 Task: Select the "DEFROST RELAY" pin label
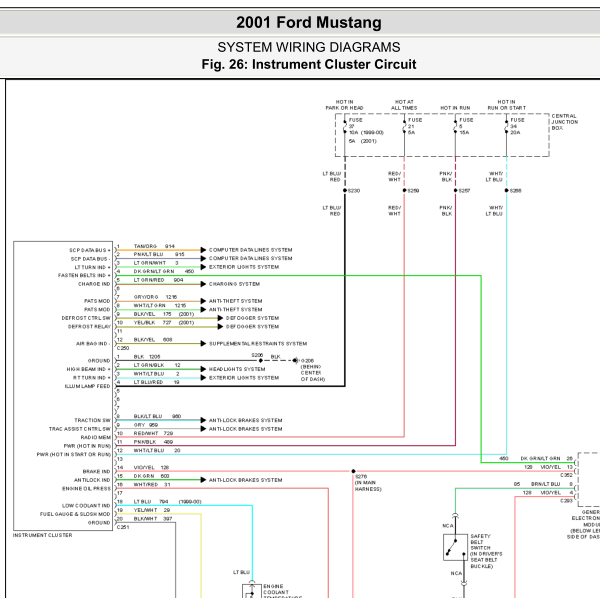[x=89, y=327]
